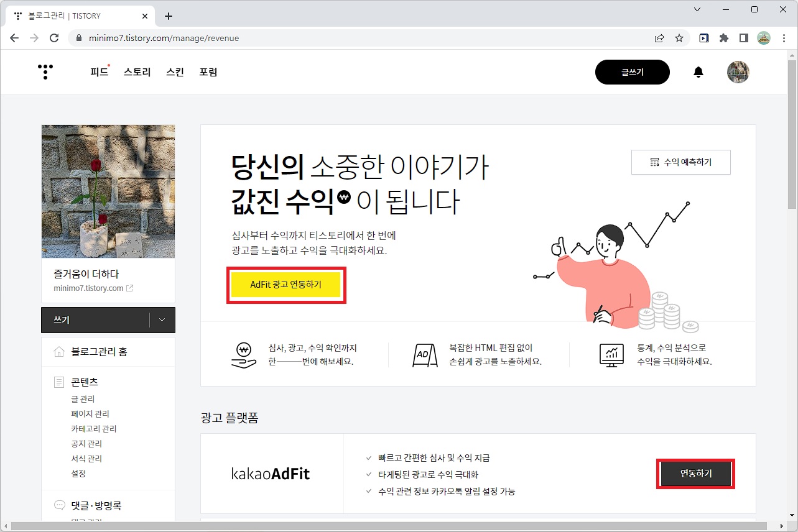Open Chrome profile avatar in toolbar
798x532 pixels.
click(x=764, y=38)
